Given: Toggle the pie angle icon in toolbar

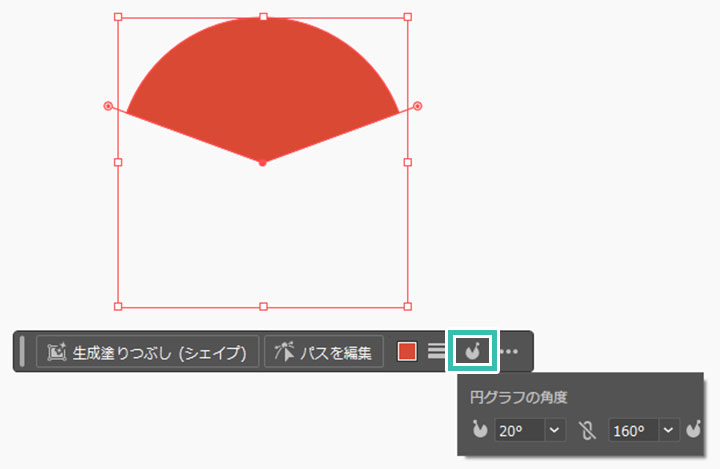Looking at the screenshot, I should pyautogui.click(x=471, y=351).
